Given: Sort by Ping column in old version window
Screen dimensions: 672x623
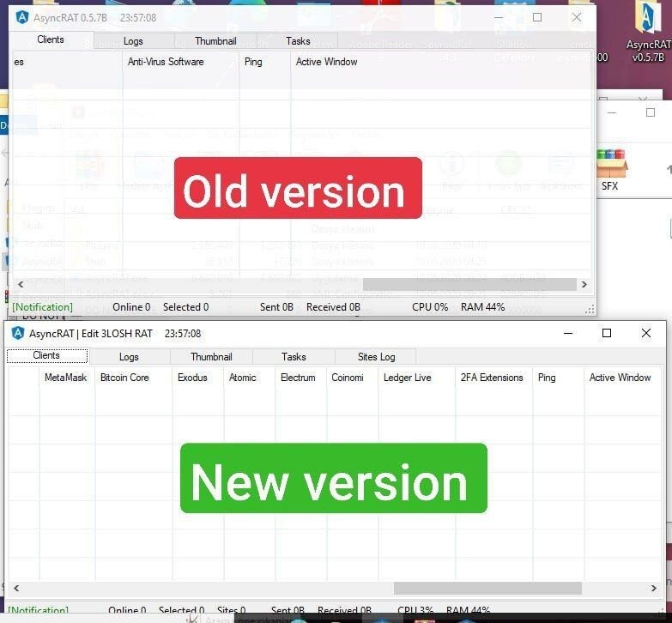Looking at the screenshot, I should coord(265,62).
